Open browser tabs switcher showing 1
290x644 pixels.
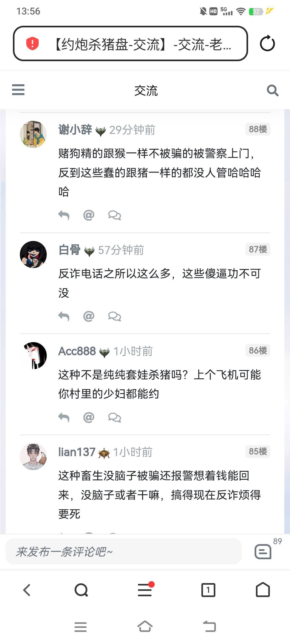click(x=208, y=590)
